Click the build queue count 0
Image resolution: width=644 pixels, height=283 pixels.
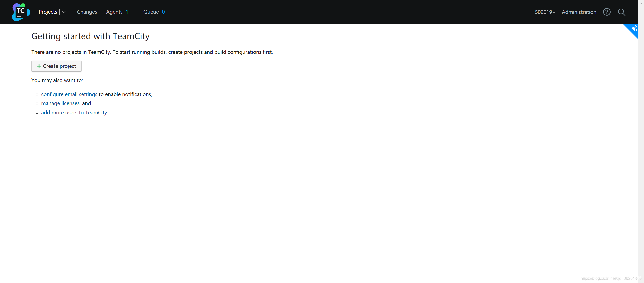(163, 12)
